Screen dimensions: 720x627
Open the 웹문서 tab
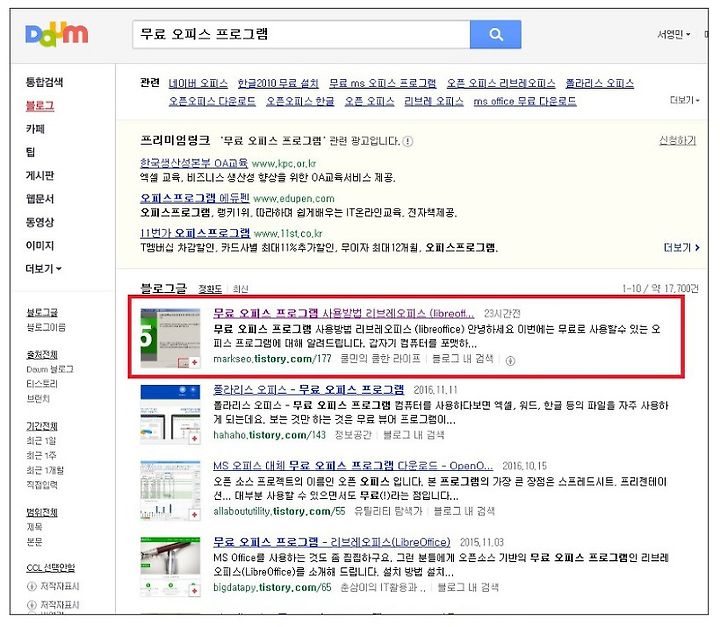pyautogui.click(x=39, y=199)
